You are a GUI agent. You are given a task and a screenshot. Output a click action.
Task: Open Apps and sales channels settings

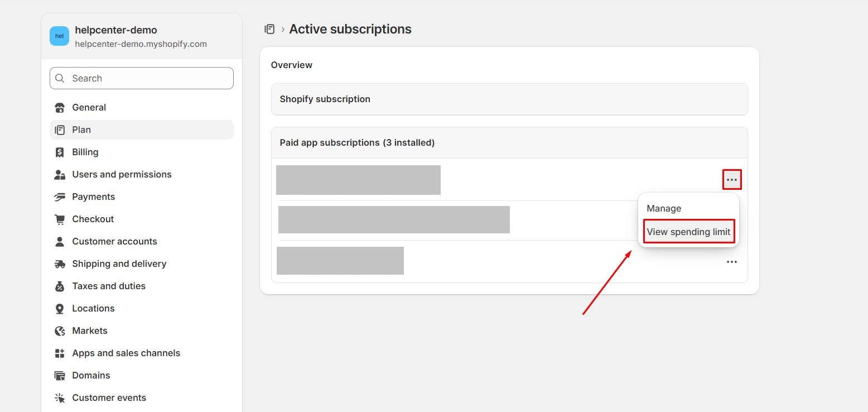tap(126, 353)
